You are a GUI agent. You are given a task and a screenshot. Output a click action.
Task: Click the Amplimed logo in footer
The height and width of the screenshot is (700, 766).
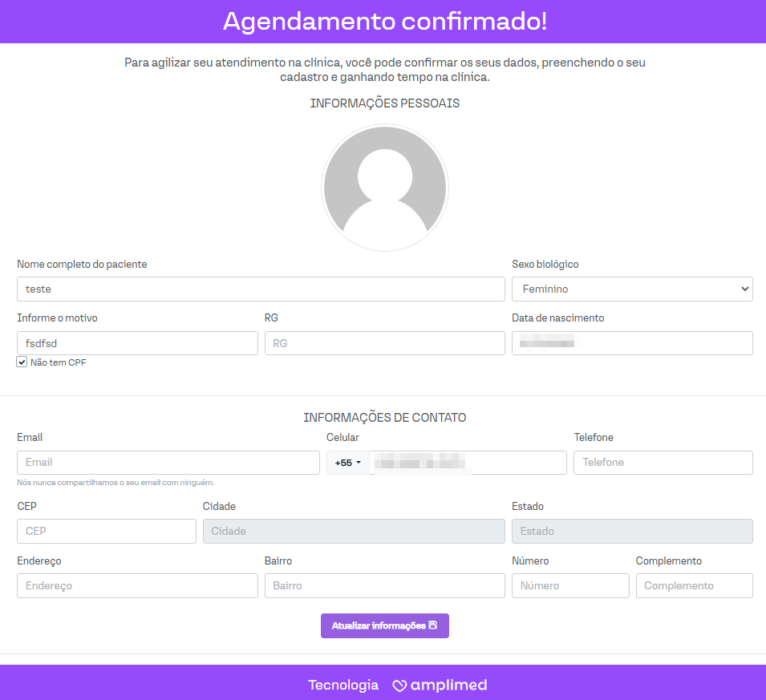[440, 685]
